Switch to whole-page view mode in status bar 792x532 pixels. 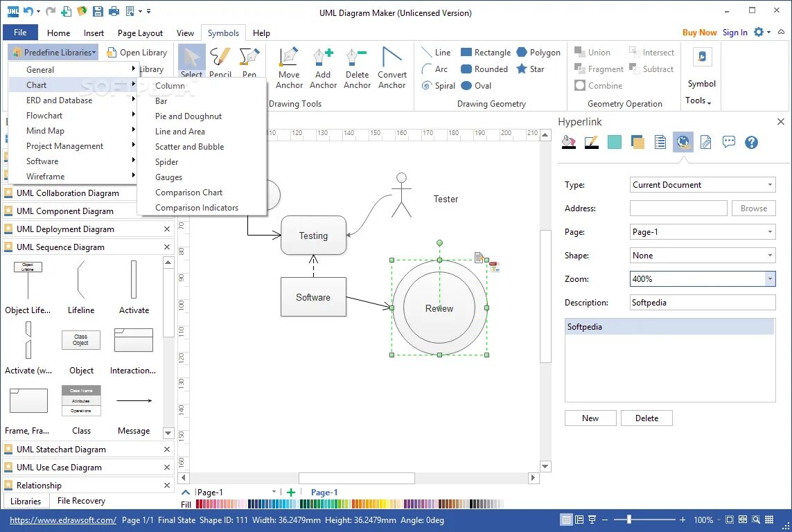(728, 519)
